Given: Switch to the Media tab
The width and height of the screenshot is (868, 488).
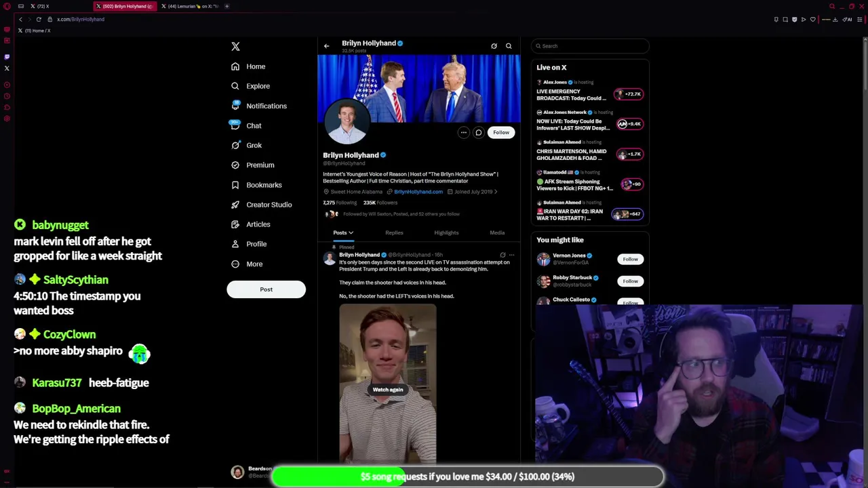Looking at the screenshot, I should coord(497,233).
